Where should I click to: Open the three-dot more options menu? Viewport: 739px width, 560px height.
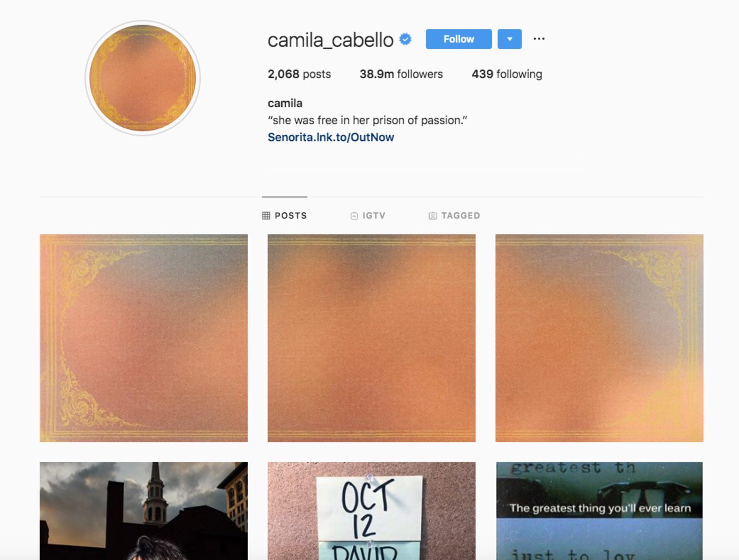[539, 39]
